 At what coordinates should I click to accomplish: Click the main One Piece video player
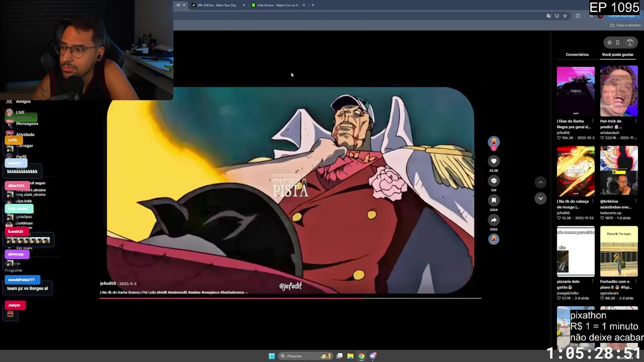click(290, 190)
